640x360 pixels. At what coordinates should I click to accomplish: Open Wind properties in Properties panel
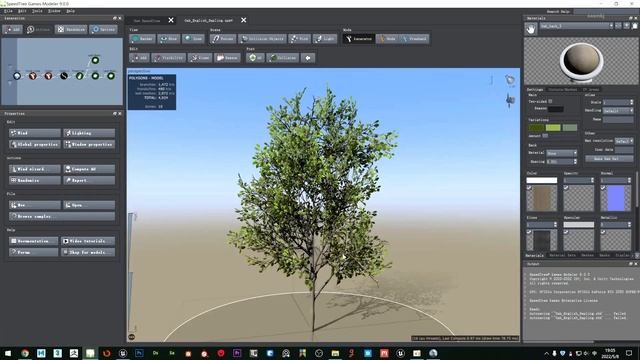click(x=35, y=133)
